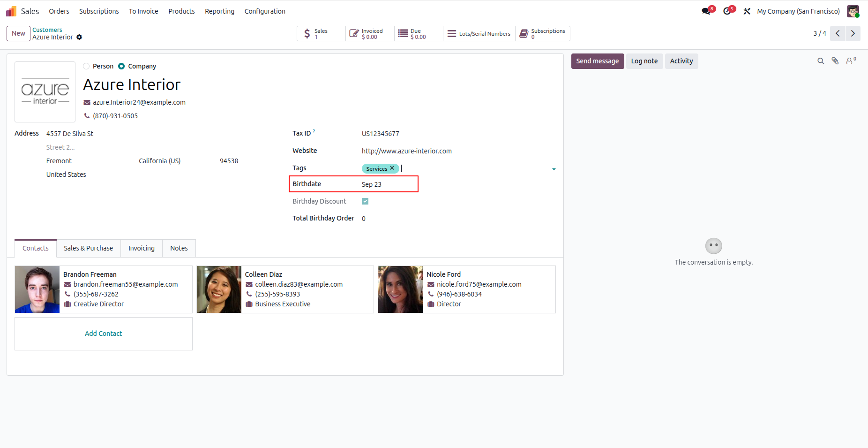The height and width of the screenshot is (448, 868).
Task: Select the Person radio option
Action: tap(86, 66)
